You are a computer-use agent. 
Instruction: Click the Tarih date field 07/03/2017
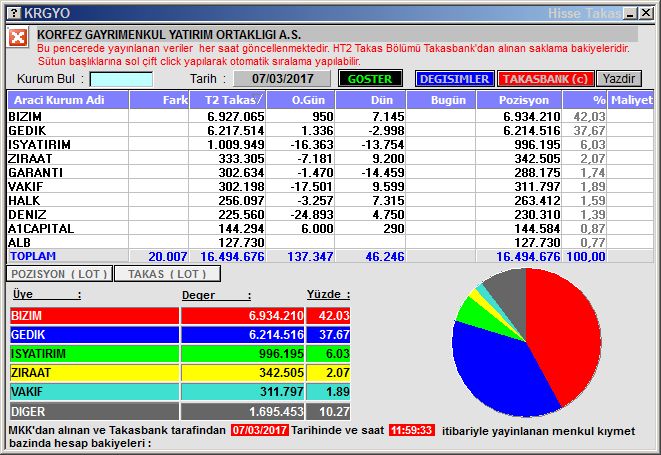282,79
